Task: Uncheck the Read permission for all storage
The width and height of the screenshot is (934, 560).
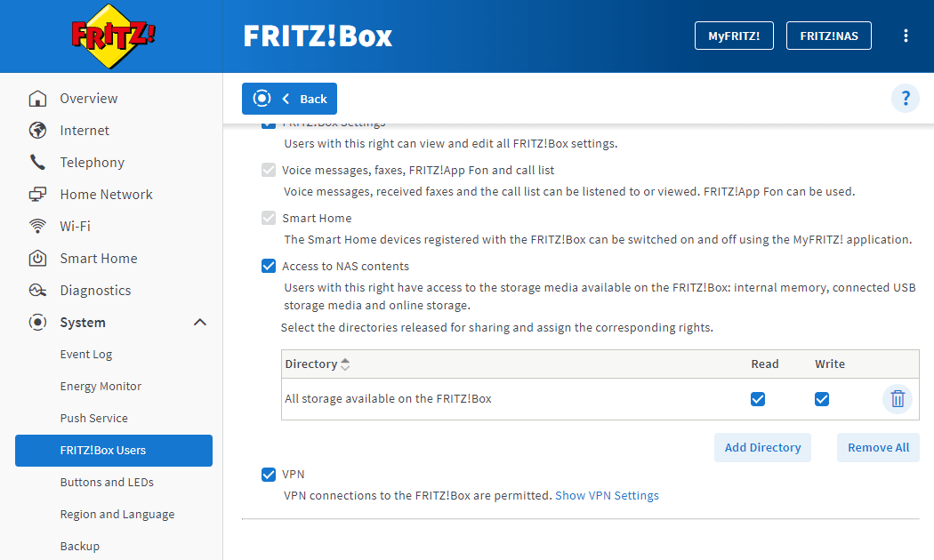Action: 758,399
